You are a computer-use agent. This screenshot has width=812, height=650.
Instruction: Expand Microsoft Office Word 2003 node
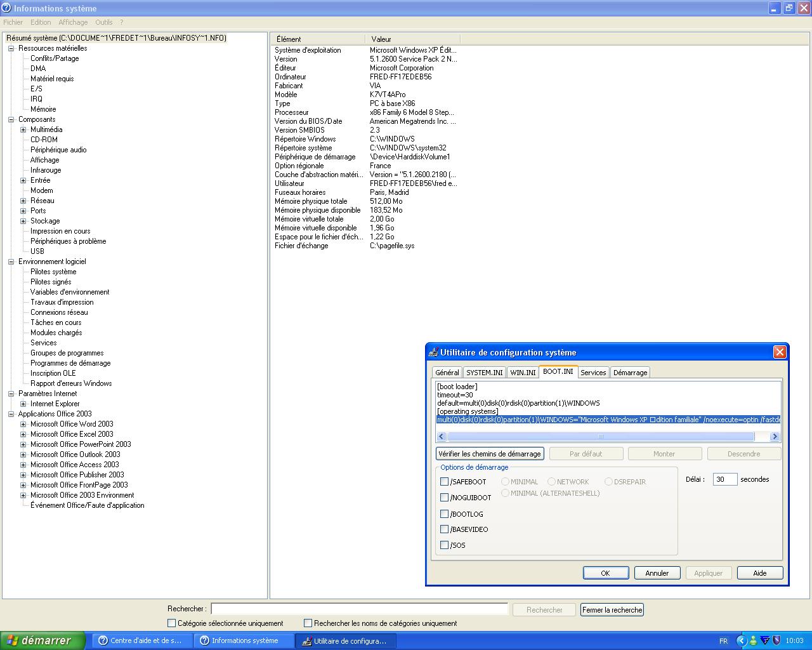[23, 424]
